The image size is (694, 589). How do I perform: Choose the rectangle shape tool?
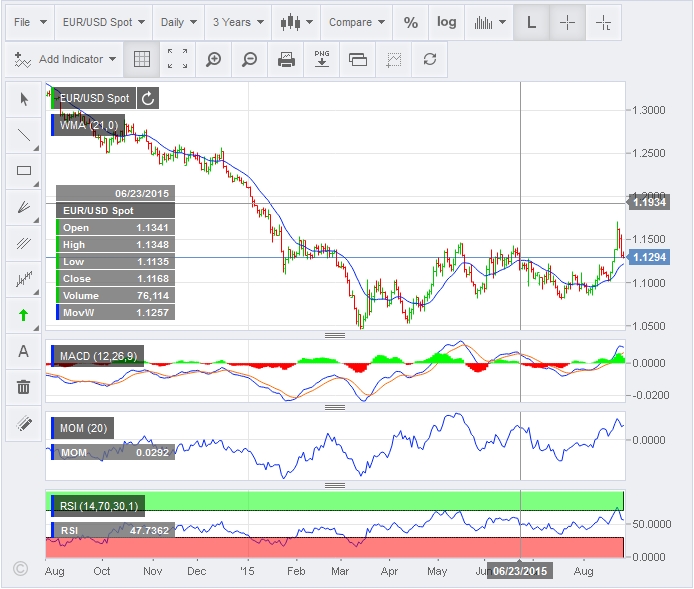(x=24, y=171)
